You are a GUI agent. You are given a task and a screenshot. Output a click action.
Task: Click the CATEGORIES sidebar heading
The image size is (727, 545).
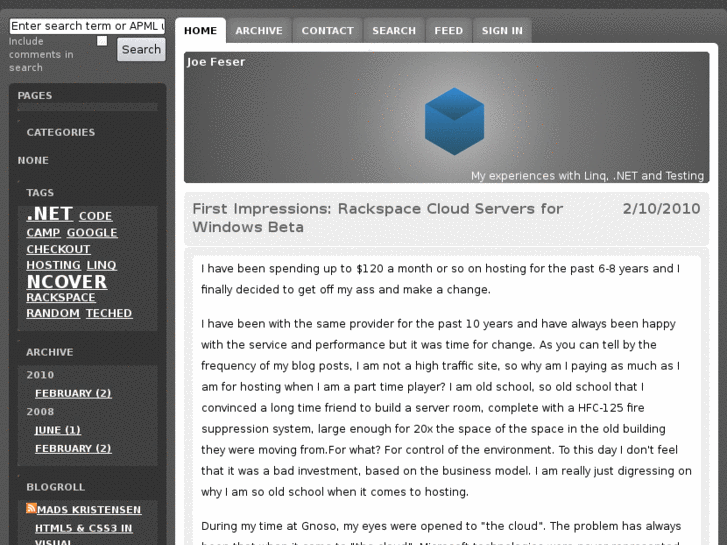[x=61, y=133]
